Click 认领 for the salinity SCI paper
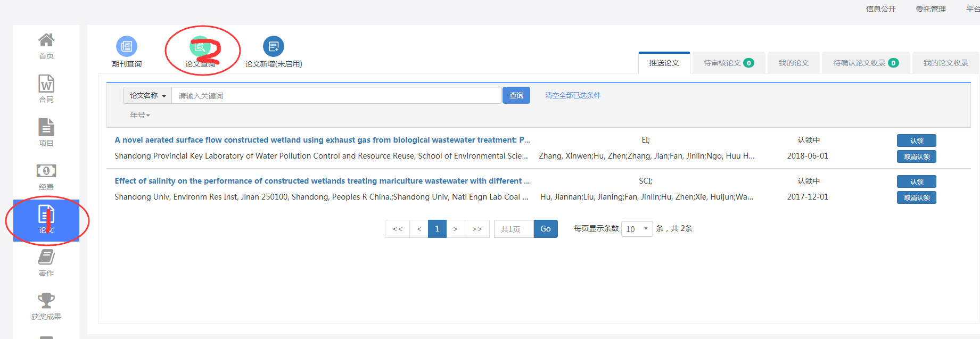This screenshot has height=339, width=980. 916,181
